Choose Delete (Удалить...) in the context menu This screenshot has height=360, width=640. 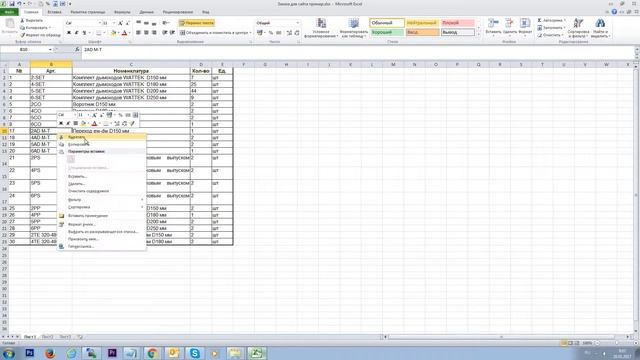102,184
